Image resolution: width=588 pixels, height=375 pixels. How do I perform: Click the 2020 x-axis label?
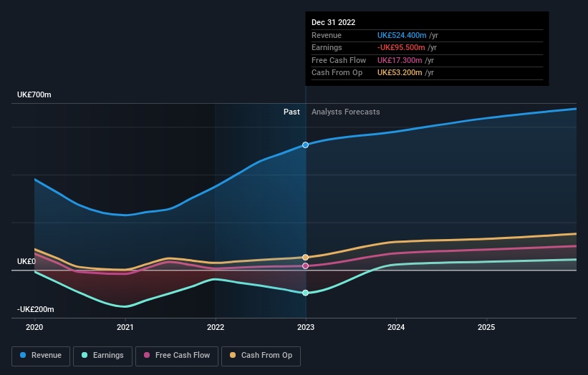pos(34,328)
